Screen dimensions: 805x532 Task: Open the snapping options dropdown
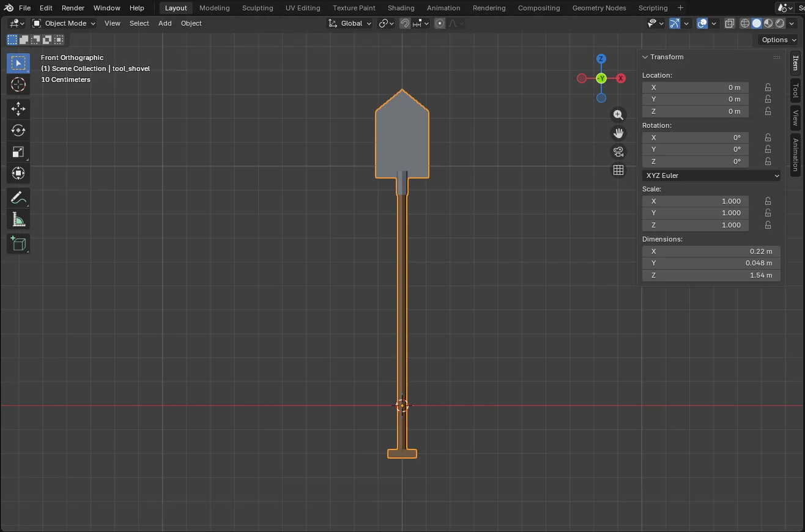[x=420, y=23]
